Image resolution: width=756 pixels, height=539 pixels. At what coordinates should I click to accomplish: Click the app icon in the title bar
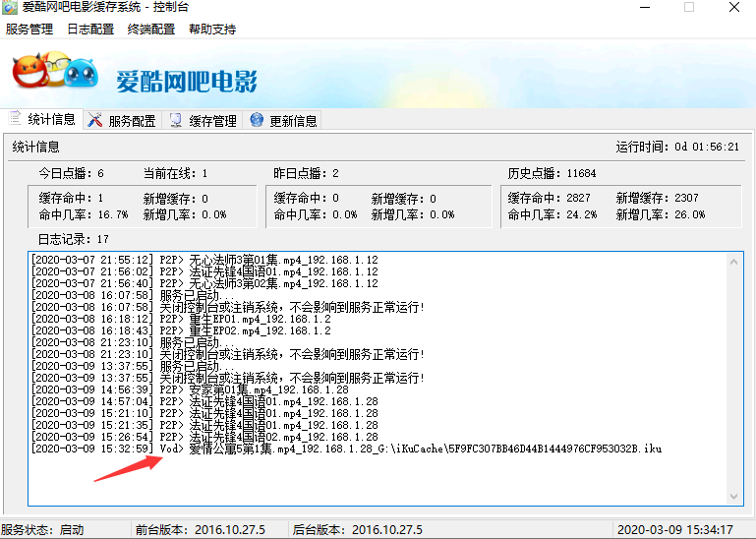pyautogui.click(x=9, y=7)
